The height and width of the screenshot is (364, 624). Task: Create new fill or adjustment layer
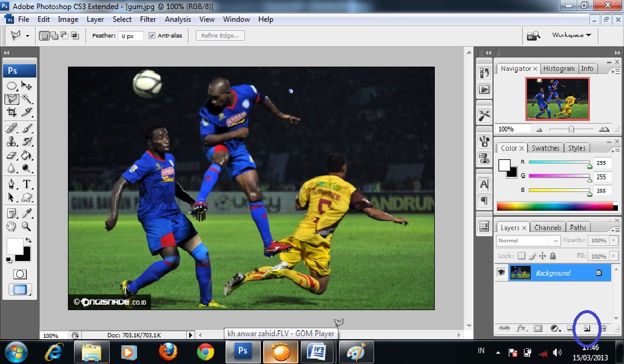point(555,328)
